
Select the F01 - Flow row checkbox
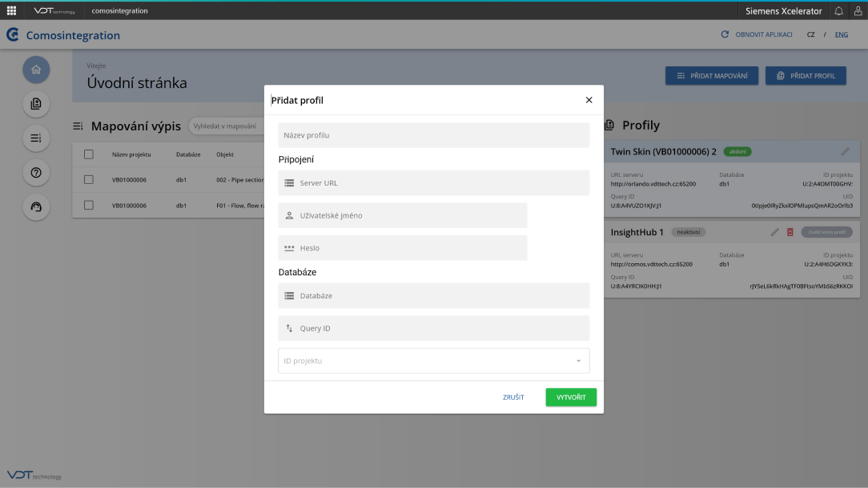pos(89,206)
